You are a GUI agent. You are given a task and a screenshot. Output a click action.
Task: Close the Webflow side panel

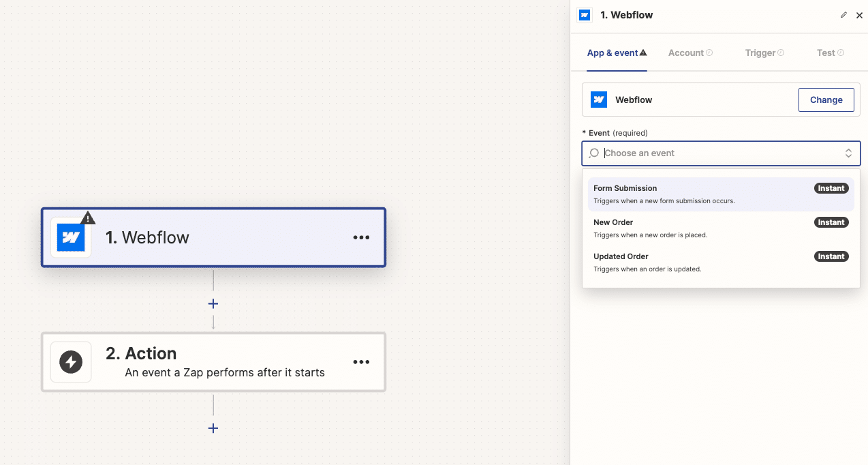[x=859, y=15]
